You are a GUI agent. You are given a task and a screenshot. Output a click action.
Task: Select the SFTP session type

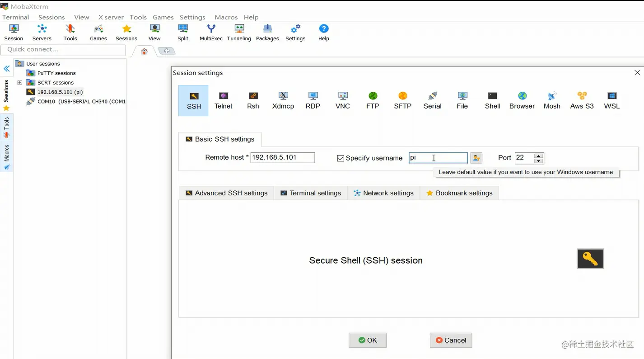(x=403, y=101)
